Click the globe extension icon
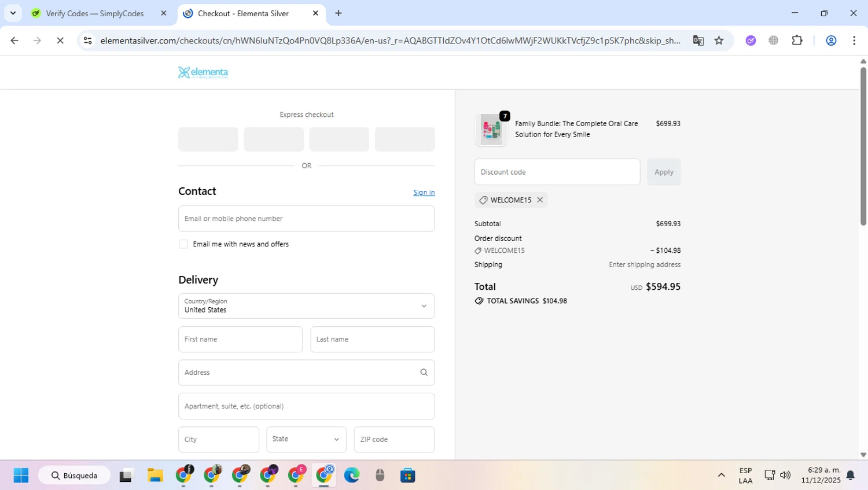868x490 pixels. 774,40
